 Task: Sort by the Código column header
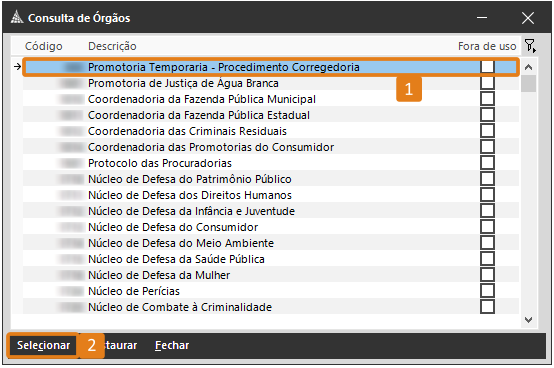click(x=43, y=46)
